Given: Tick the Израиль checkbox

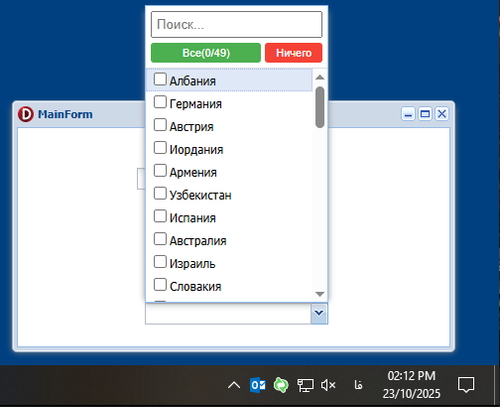Looking at the screenshot, I should pyautogui.click(x=160, y=262).
